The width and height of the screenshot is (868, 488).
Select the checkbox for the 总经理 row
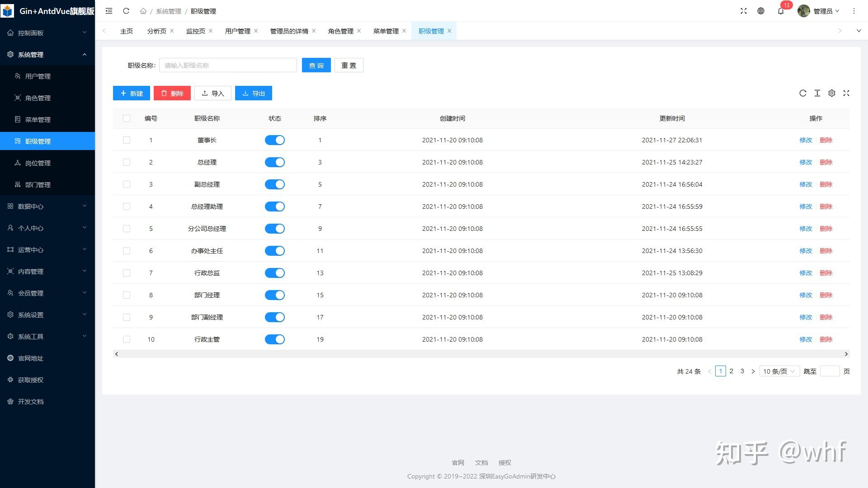pyautogui.click(x=127, y=162)
